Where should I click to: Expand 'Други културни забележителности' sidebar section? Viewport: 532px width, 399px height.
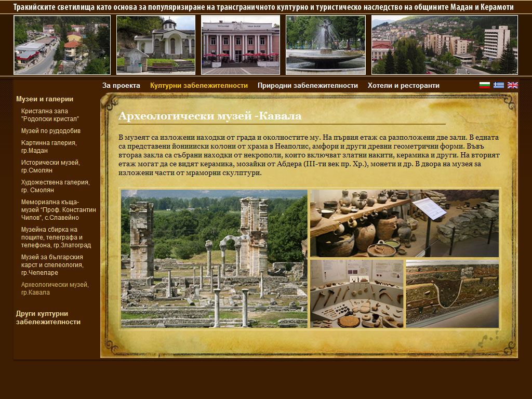coord(48,317)
